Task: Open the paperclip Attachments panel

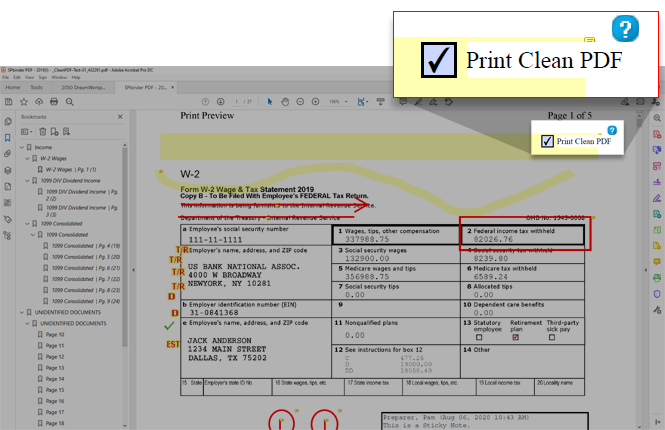Action: [8, 154]
